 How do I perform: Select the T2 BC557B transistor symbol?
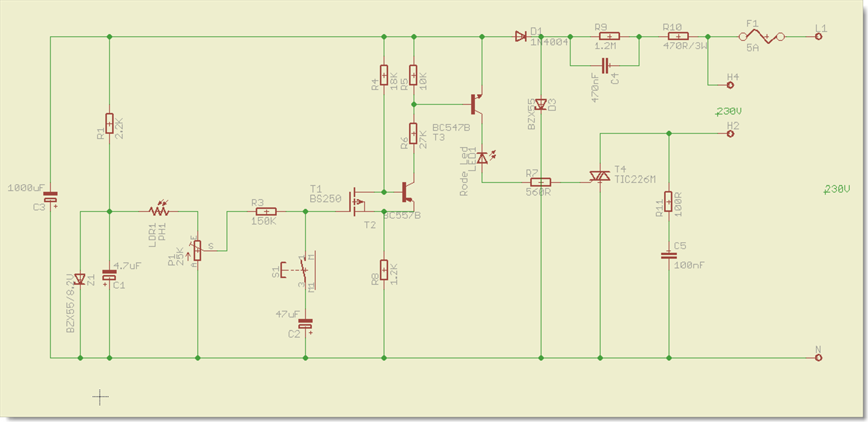[407, 192]
